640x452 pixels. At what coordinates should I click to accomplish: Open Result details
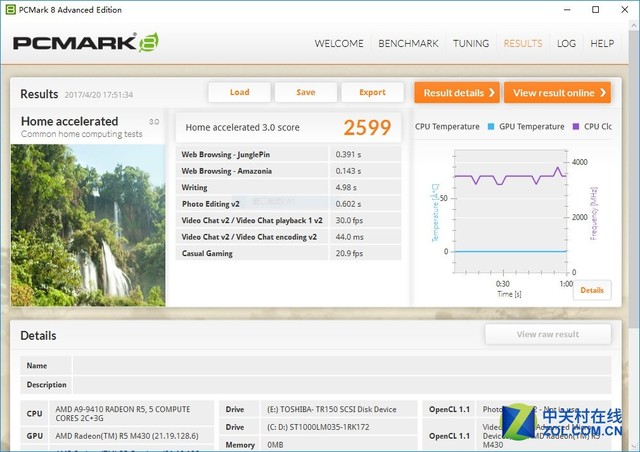[x=457, y=93]
